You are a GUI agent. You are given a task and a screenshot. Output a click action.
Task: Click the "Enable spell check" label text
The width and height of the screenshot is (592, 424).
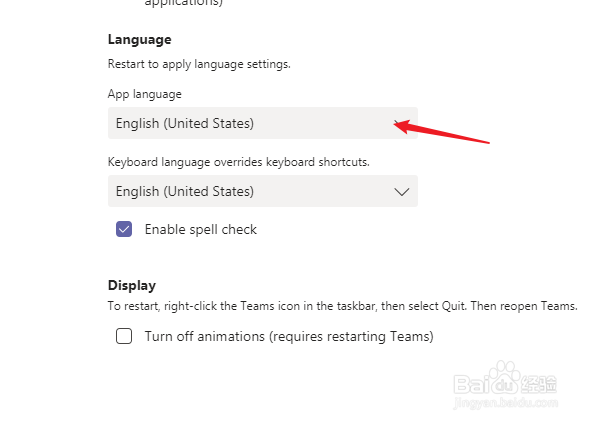click(x=200, y=230)
